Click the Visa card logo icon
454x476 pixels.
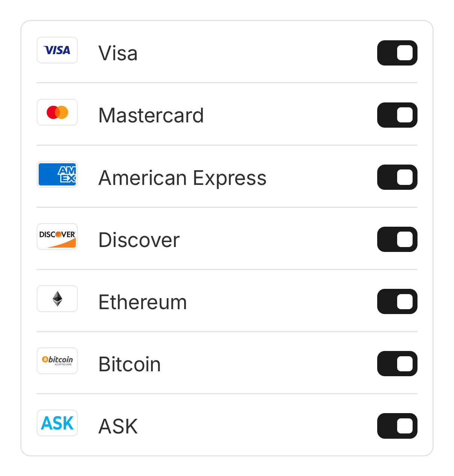click(57, 50)
